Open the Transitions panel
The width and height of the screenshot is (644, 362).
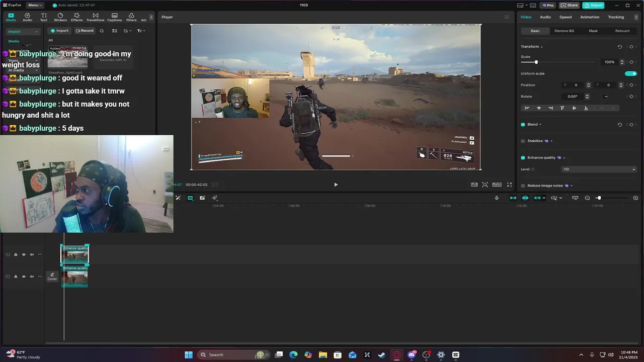pos(95,17)
